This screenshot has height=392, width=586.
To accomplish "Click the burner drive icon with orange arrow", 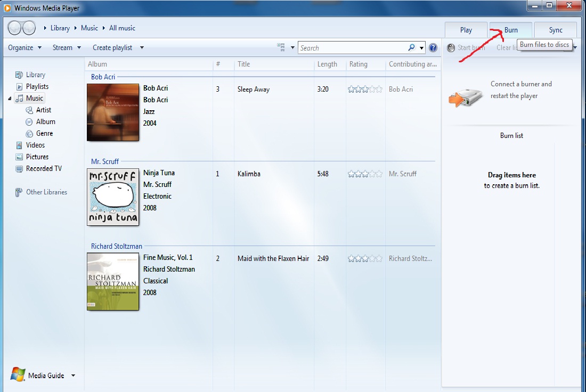I will click(465, 97).
